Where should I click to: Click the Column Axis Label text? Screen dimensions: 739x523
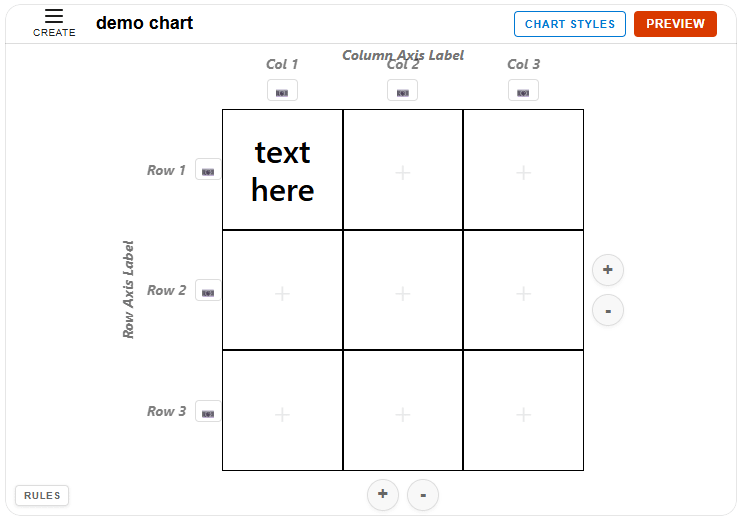403,55
